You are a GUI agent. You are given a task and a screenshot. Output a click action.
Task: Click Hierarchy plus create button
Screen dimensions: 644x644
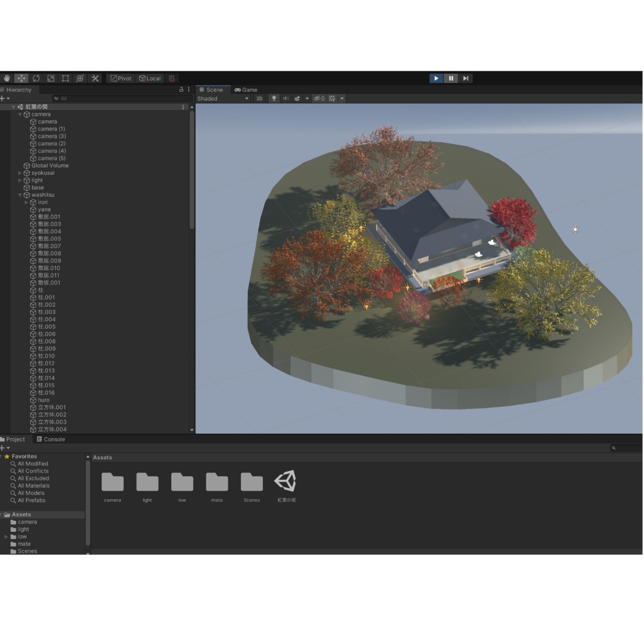[5, 99]
